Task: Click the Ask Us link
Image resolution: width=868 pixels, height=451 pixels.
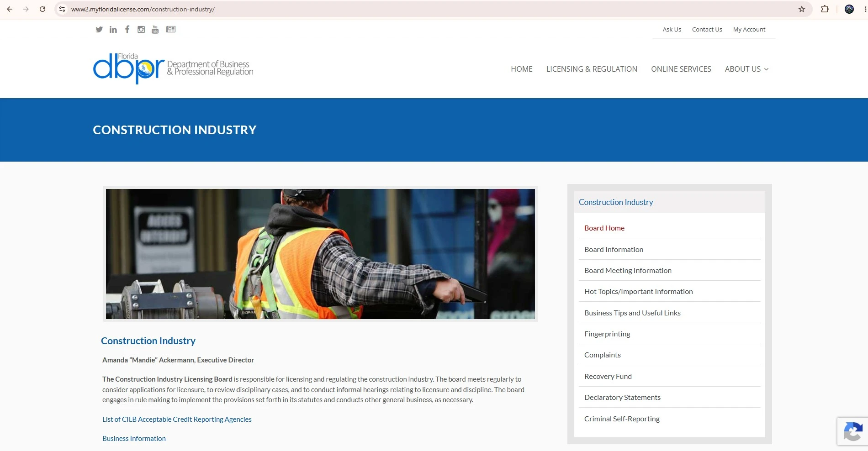Action: coord(672,29)
